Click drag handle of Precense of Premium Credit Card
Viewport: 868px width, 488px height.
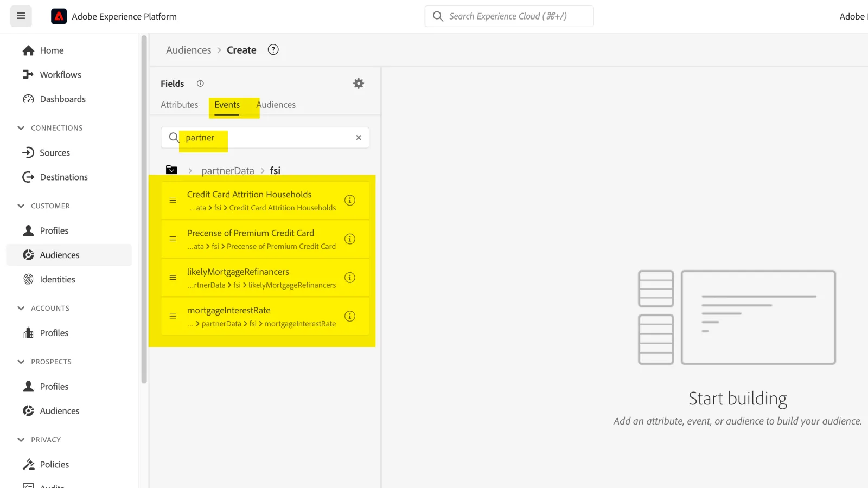pyautogui.click(x=173, y=239)
